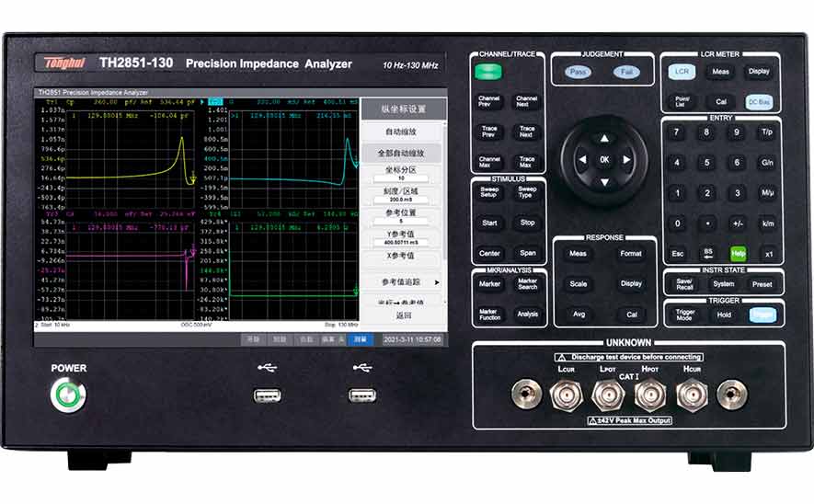Toggle the lit LCR mode key
This screenshot has height=504, width=814.
point(682,72)
